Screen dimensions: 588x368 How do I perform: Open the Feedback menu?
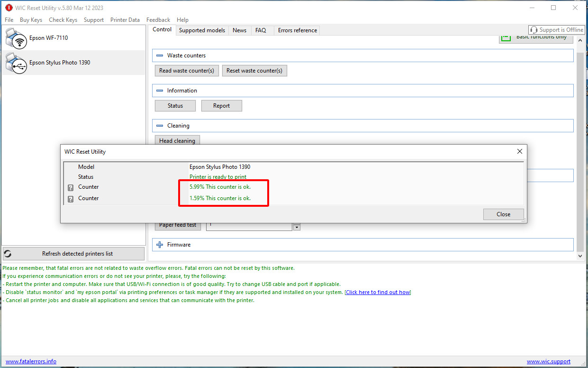tap(158, 20)
